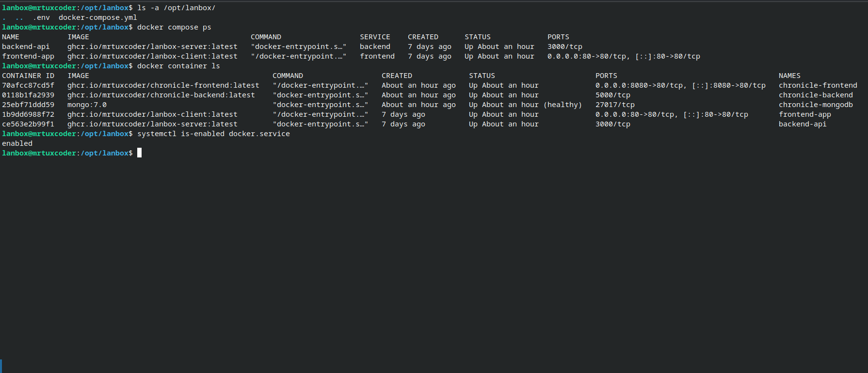This screenshot has height=373, width=868.
Task: Click the chronicle-frontend name in NAMES column
Action: 818,85
